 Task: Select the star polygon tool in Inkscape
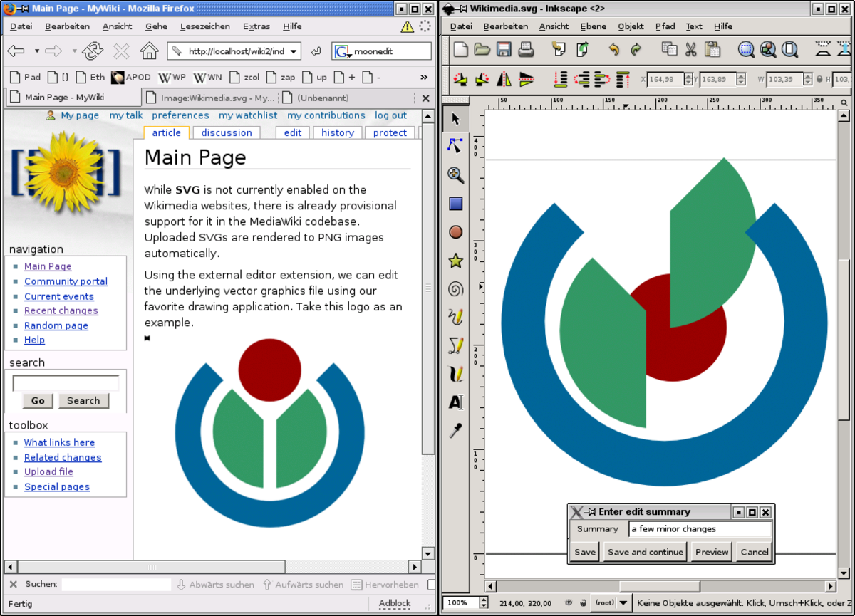(x=456, y=261)
